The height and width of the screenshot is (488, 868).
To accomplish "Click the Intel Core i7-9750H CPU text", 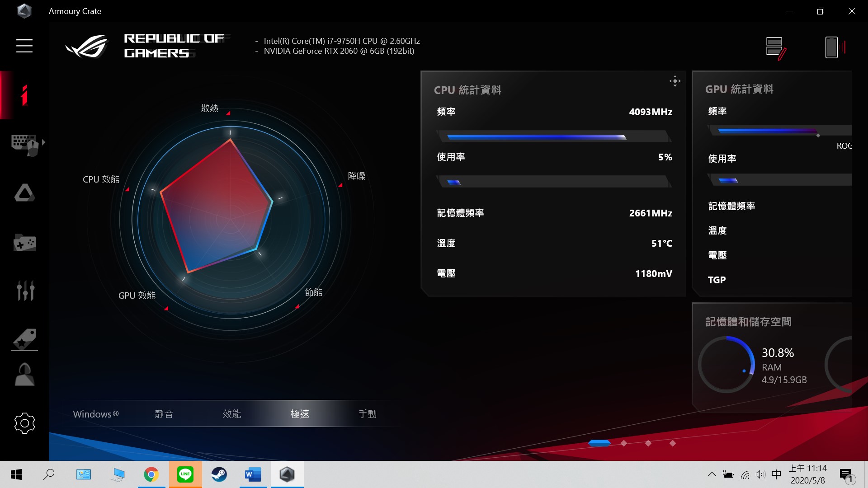I will point(342,41).
